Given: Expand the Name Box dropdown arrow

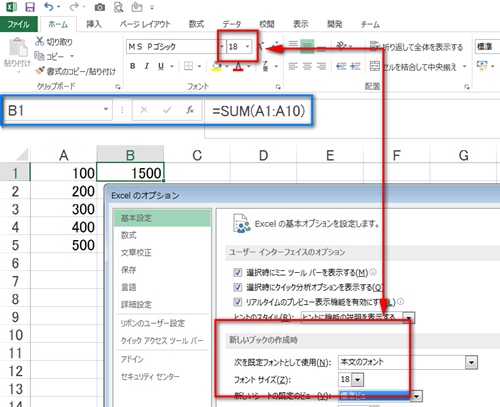Looking at the screenshot, I should point(106,109).
